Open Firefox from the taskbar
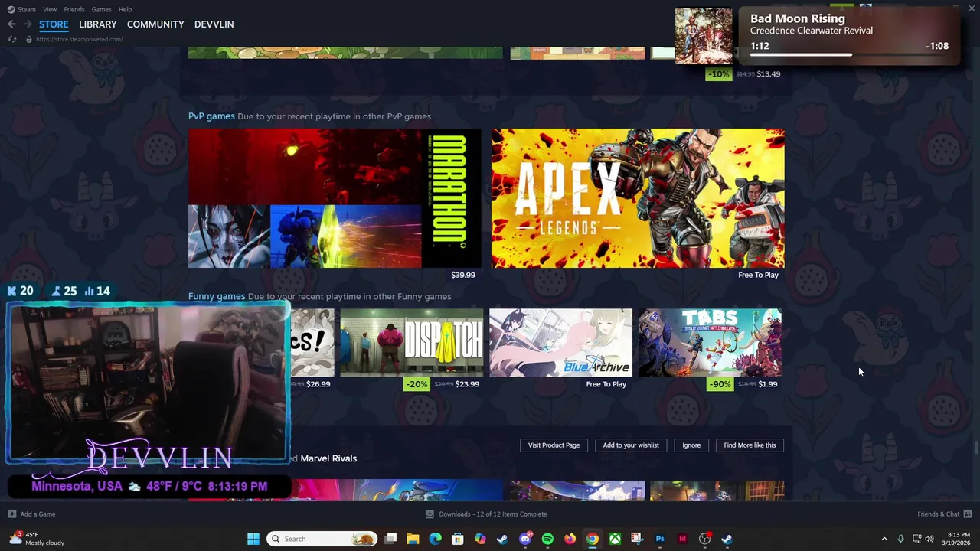Image resolution: width=980 pixels, height=551 pixels. click(x=570, y=539)
